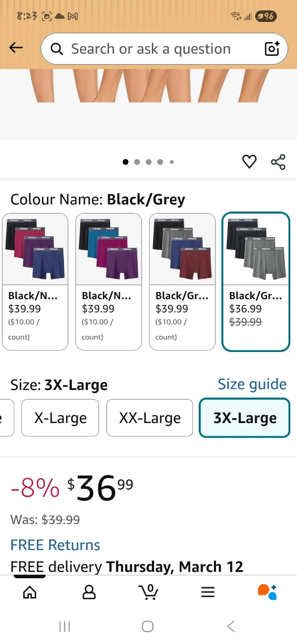Select XX-Large size option
The height and width of the screenshot is (644, 297).
(x=150, y=418)
